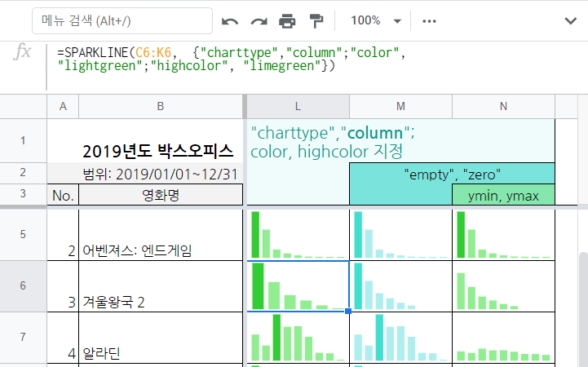The image size is (588, 367).
Task: Open the 100% zoom dropdown
Action: click(x=375, y=20)
